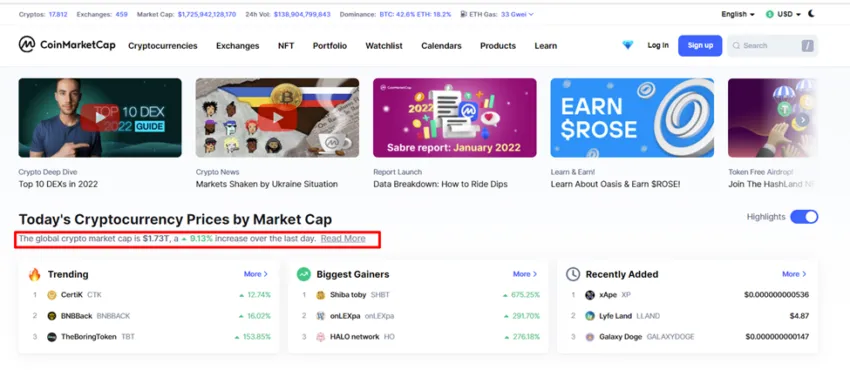Click the blue diamond rewards icon
Image resolution: width=850 pixels, height=377 pixels.
coord(628,46)
